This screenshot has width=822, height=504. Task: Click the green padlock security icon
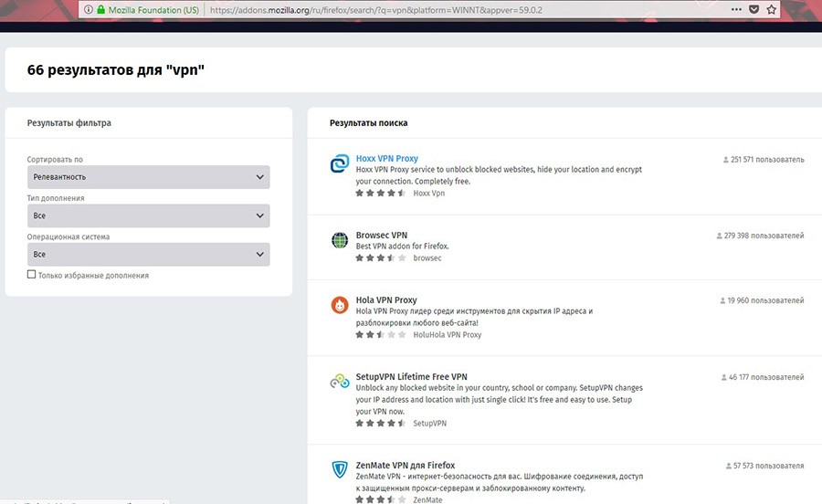pos(99,11)
